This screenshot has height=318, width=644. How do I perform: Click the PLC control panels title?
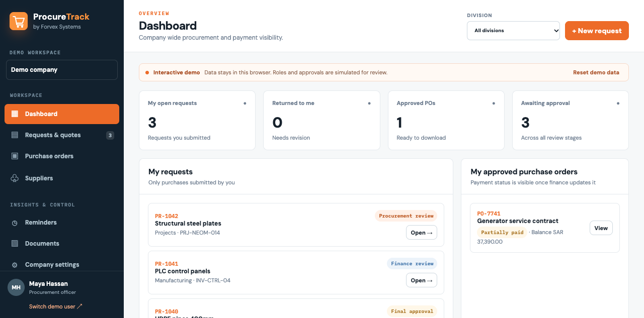(x=183, y=271)
